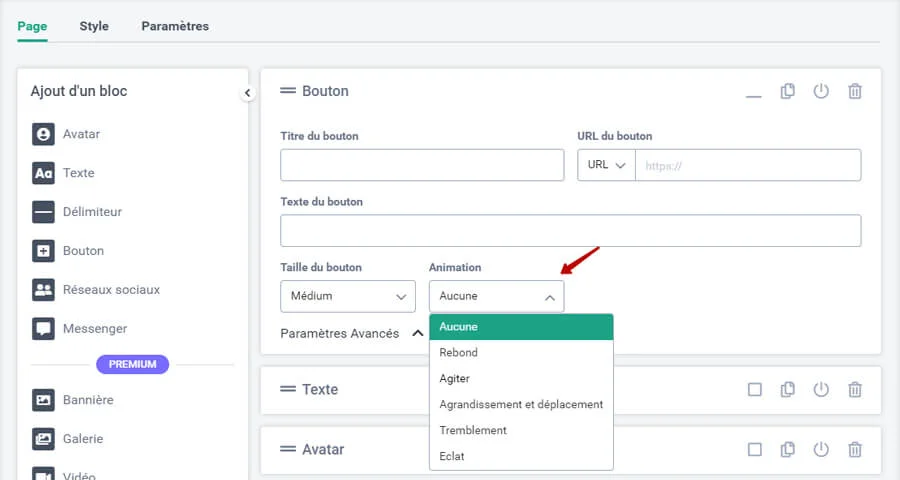The image size is (900, 480).
Task: Open the URL type dropdown
Action: tap(606, 165)
